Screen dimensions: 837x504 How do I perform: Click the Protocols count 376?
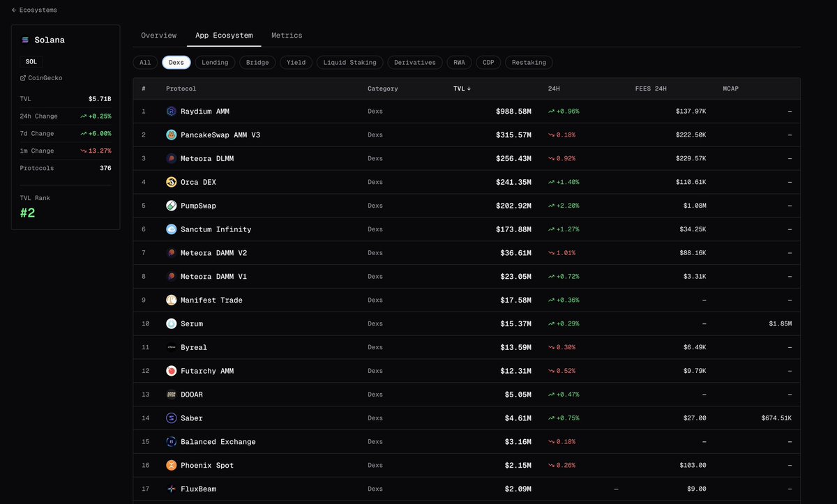(x=105, y=168)
